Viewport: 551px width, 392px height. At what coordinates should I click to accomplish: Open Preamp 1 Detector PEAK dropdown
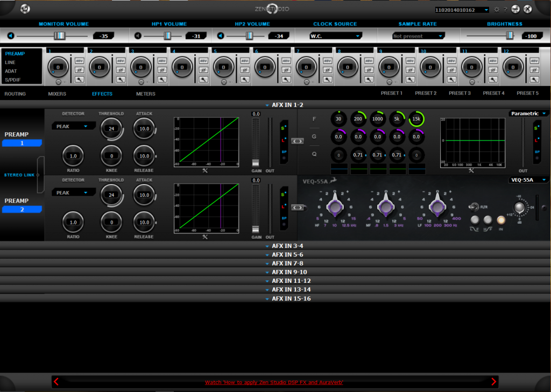(x=73, y=126)
